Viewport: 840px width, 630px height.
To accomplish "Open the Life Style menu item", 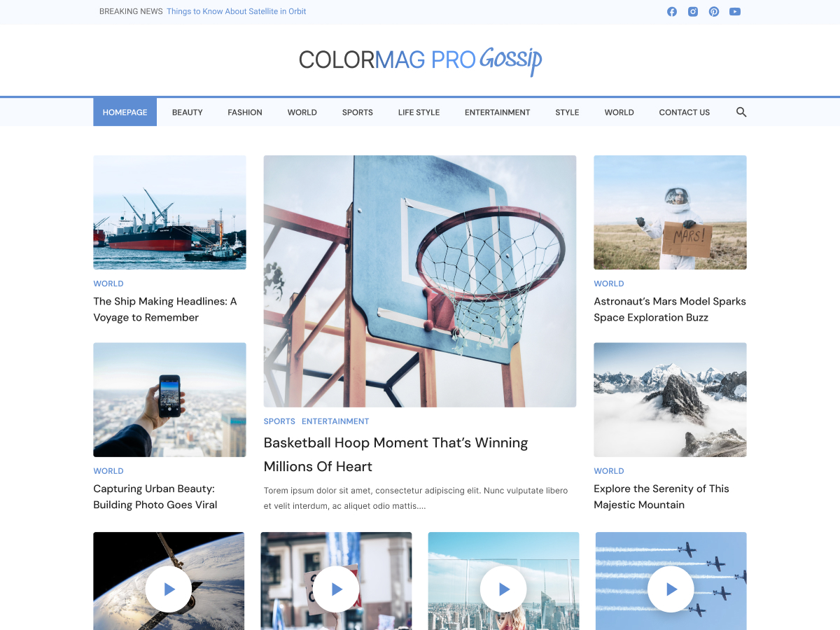I will [419, 112].
